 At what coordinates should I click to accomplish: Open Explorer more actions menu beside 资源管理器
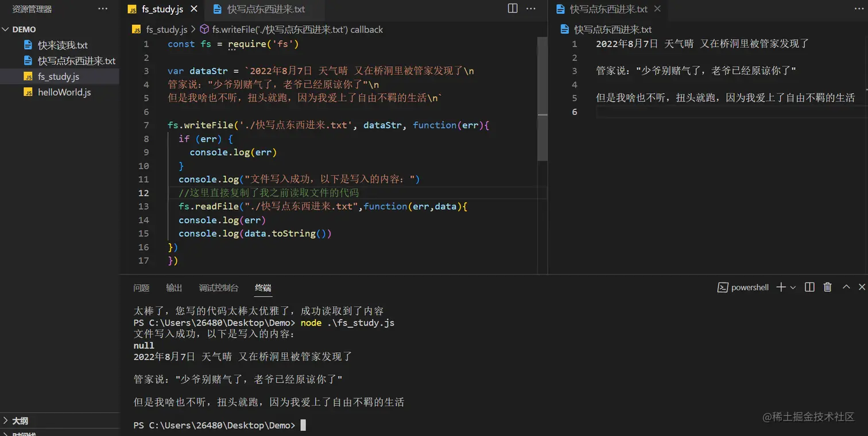coord(103,9)
